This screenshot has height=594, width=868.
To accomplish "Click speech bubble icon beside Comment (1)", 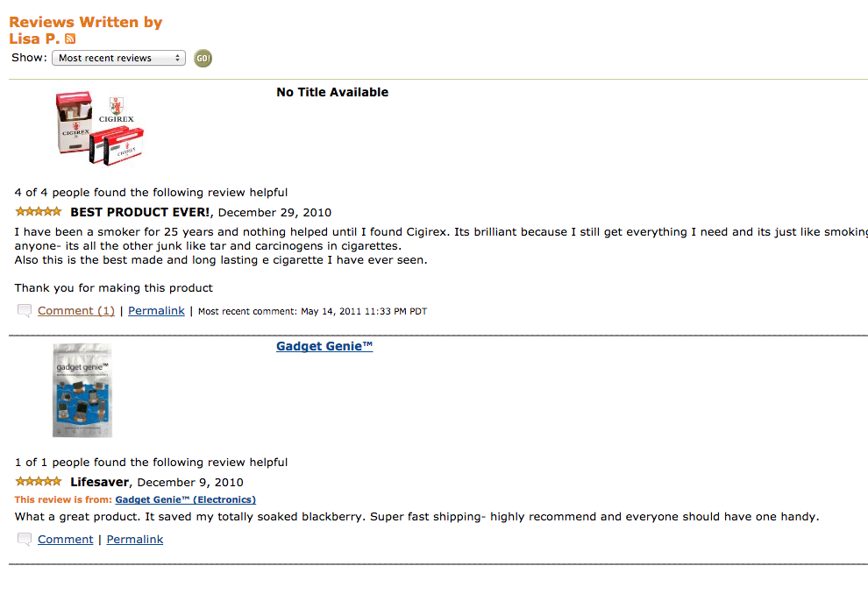I will (25, 311).
